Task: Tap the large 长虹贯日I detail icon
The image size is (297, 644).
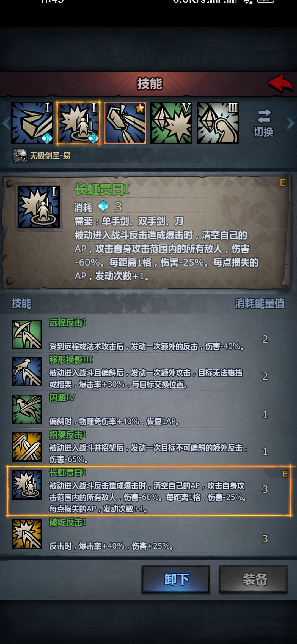Action: point(38,207)
